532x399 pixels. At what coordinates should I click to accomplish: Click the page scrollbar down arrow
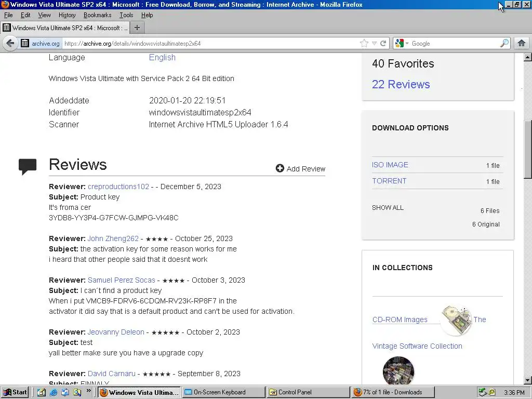[x=528, y=380]
